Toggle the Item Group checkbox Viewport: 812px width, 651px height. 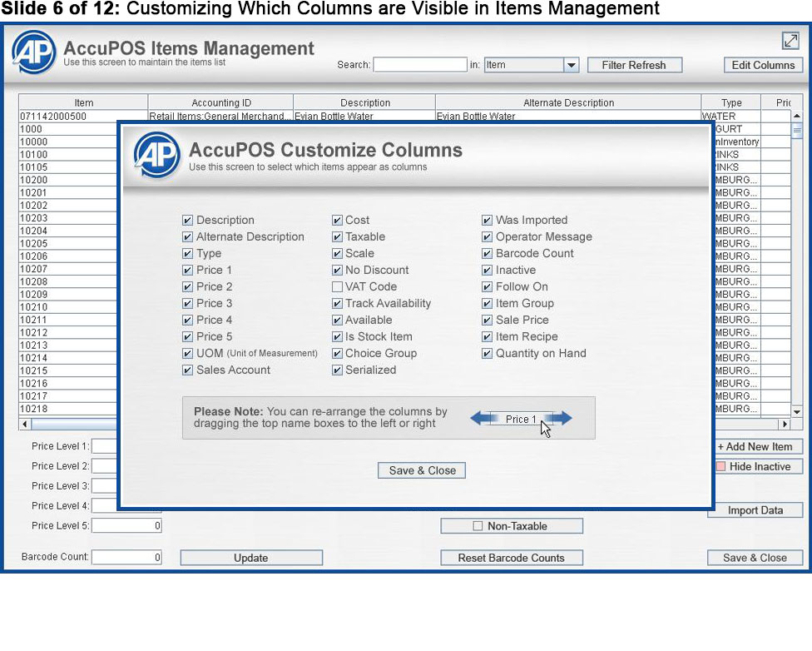pyautogui.click(x=487, y=303)
